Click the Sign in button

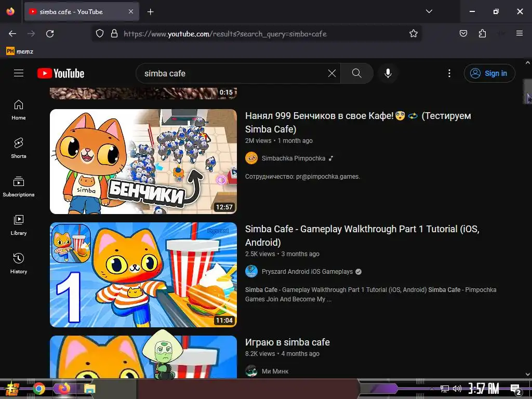pos(489,73)
